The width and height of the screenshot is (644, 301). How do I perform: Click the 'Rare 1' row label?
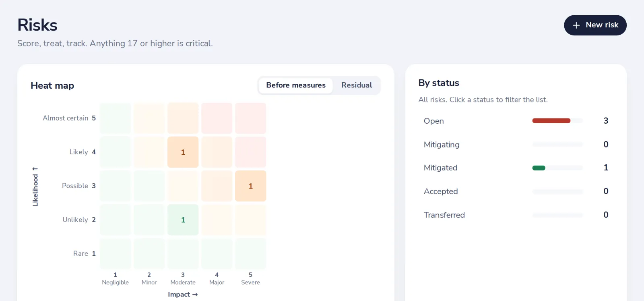85,253
